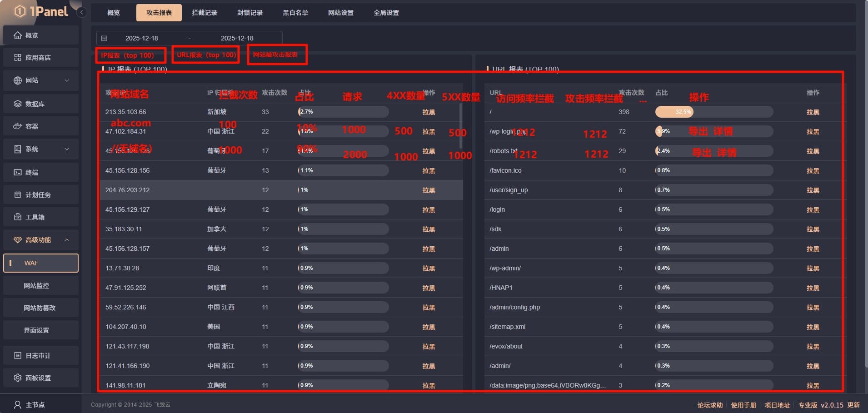
Task: Open 计划任务 via its calendar icon
Action: (x=18, y=195)
